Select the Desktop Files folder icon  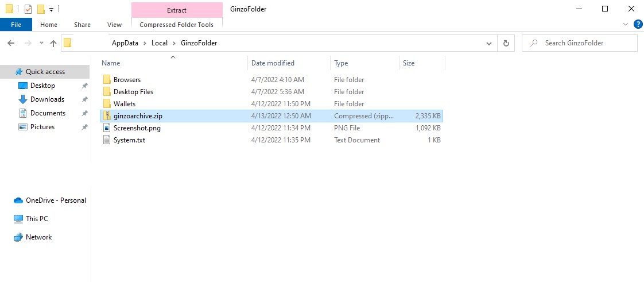tap(107, 92)
